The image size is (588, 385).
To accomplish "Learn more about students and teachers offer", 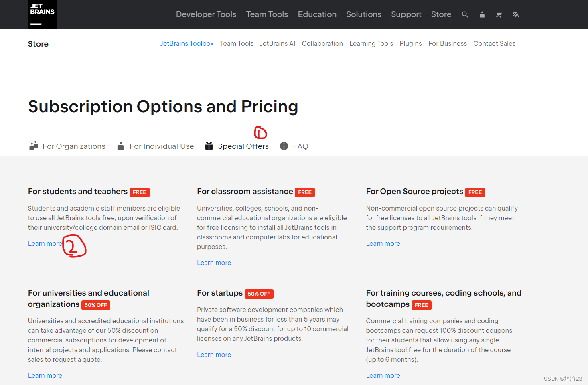I will click(x=45, y=243).
